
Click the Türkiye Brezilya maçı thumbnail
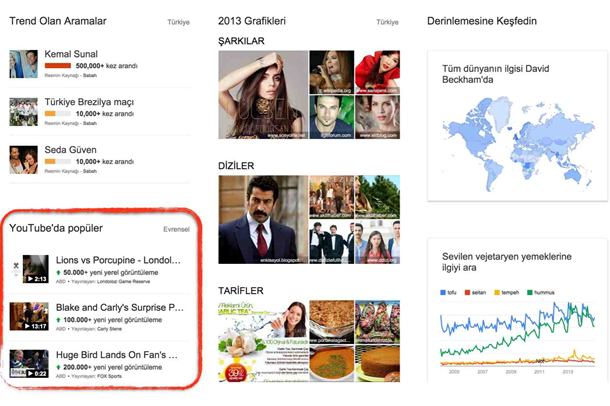click(23, 112)
